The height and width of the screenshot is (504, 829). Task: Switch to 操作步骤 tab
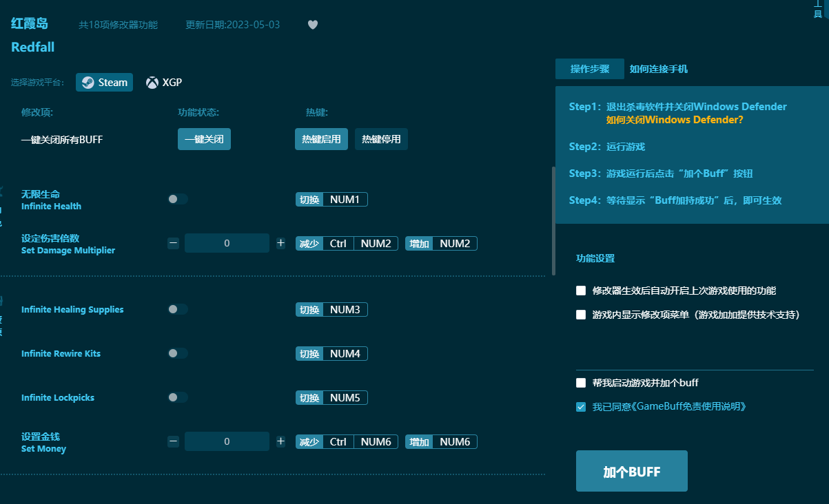coord(590,69)
